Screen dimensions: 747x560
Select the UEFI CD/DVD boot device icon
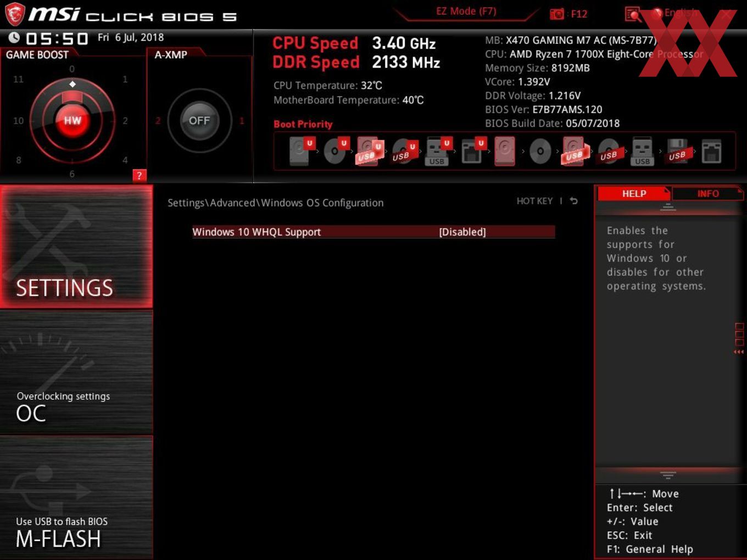pyautogui.click(x=336, y=151)
